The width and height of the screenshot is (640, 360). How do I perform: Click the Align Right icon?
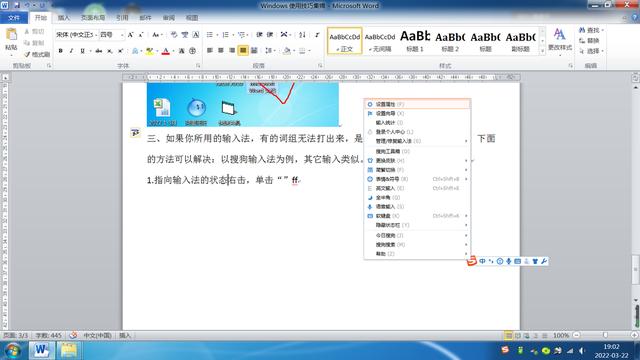tap(232, 51)
